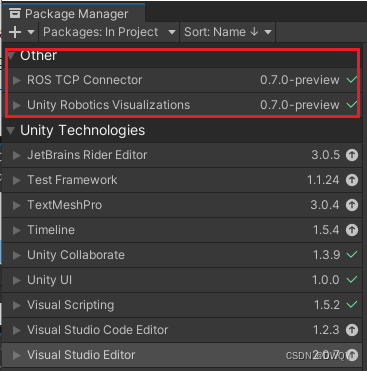Click JetBrains Rider Editor update arrow icon
This screenshot has height=371, width=367.
[352, 155]
